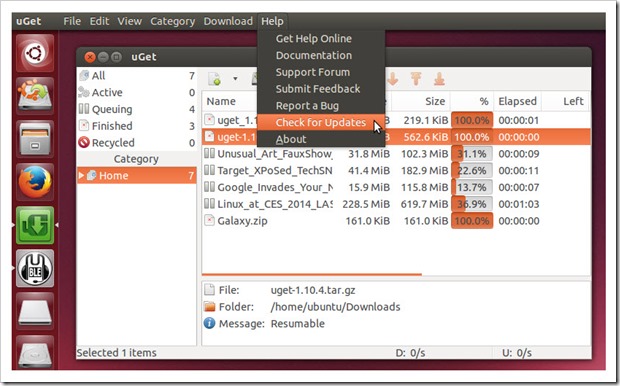
Task: Click the white removable drive dock icon
Action: tap(35, 311)
